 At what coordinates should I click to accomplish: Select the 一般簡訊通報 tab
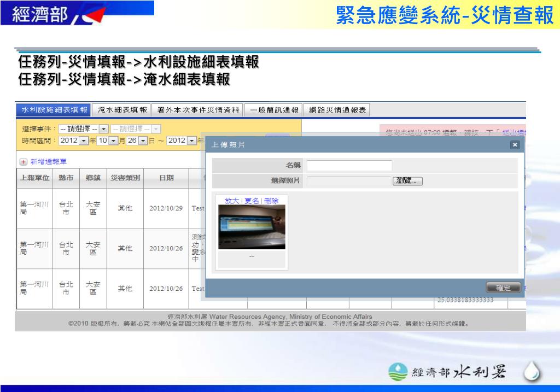274,110
